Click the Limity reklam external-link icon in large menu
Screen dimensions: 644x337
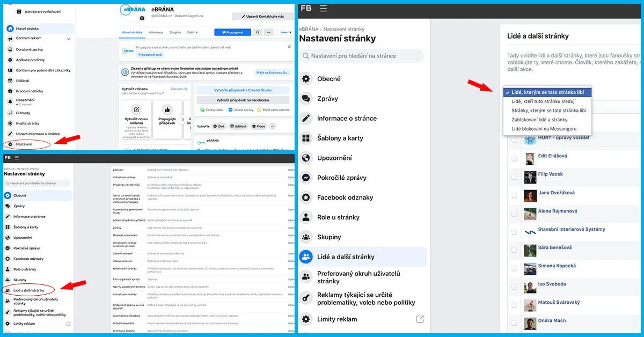tap(420, 319)
